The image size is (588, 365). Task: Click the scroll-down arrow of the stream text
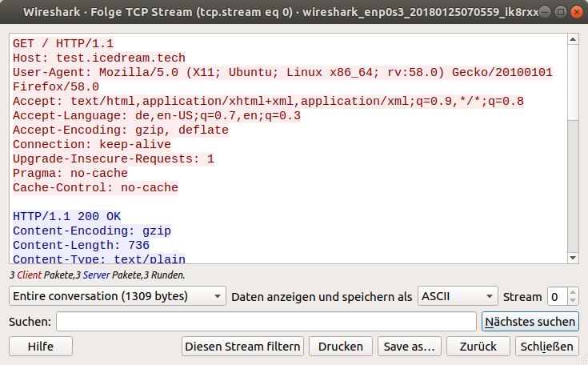coord(572,258)
